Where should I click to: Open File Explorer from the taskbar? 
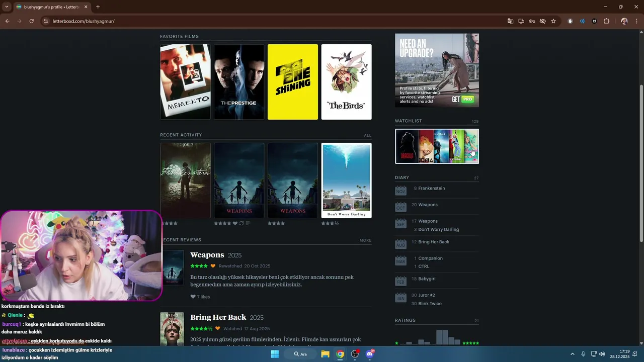325,354
